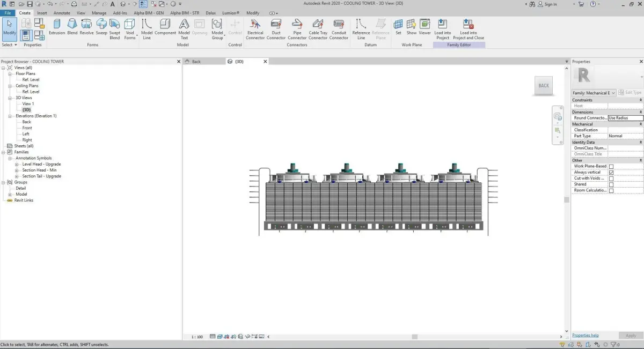Open the Properties help link
Image resolution: width=644 pixels, height=349 pixels.
coord(586,336)
